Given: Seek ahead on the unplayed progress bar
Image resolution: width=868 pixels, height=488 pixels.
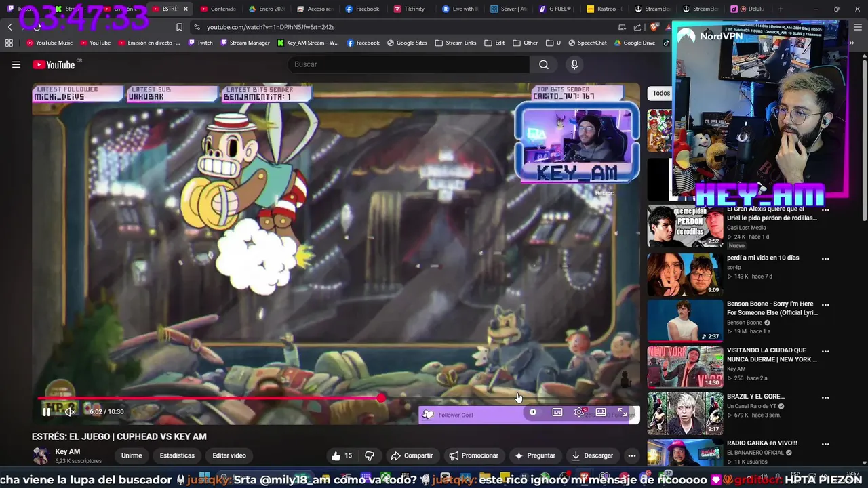Looking at the screenshot, I should (509, 398).
